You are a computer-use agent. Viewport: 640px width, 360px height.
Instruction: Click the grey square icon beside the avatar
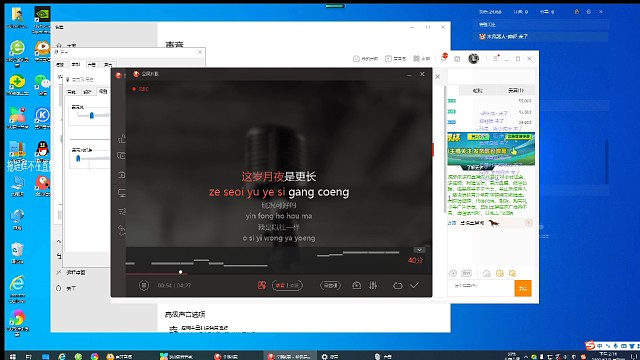click(457, 59)
